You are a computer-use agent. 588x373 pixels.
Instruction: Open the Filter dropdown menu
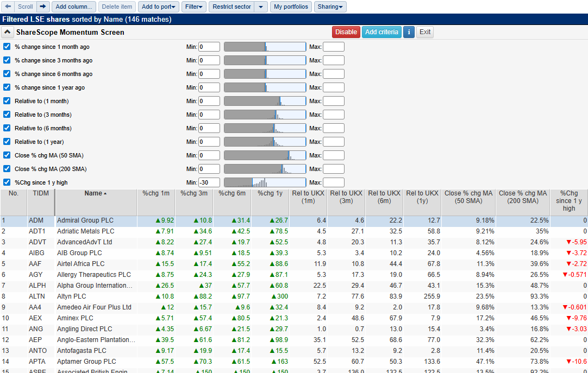194,7
